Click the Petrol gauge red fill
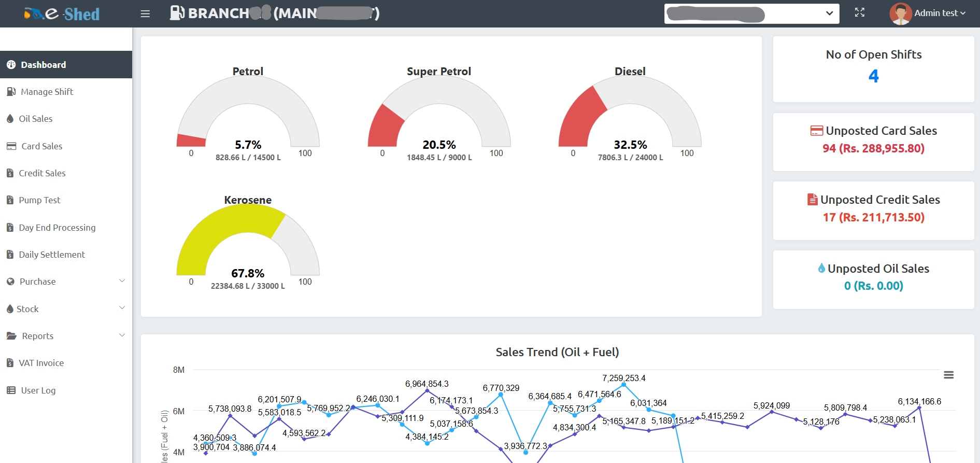 (191, 140)
